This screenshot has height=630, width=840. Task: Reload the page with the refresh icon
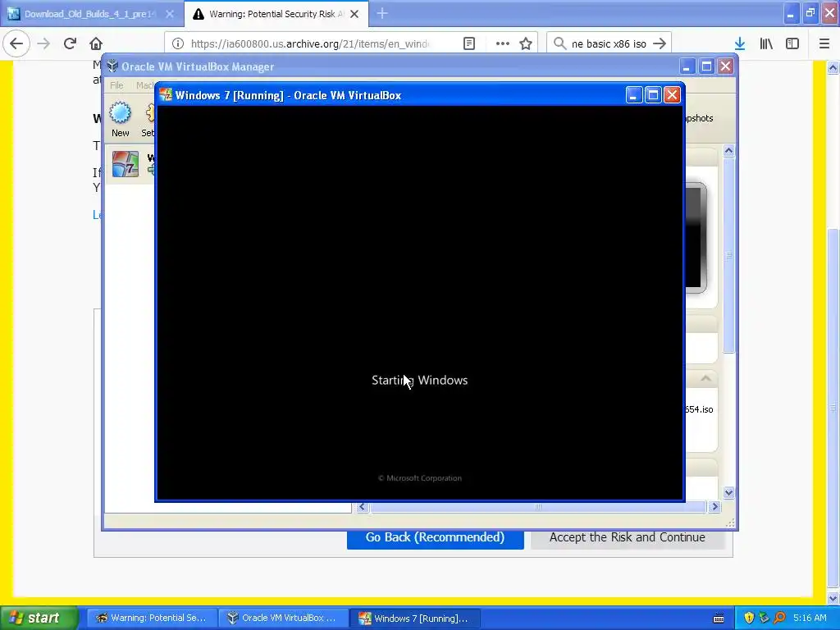tap(70, 43)
